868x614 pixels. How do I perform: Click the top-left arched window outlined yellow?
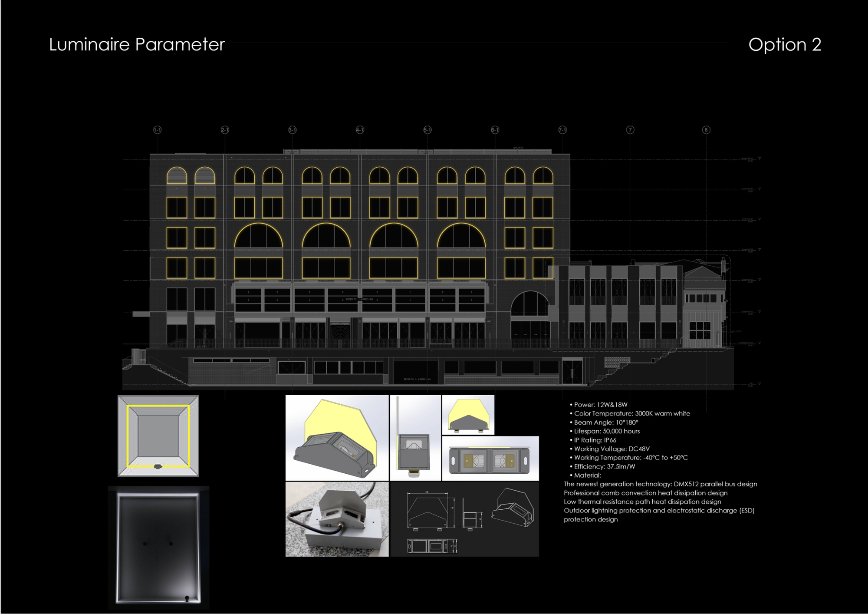[177, 176]
